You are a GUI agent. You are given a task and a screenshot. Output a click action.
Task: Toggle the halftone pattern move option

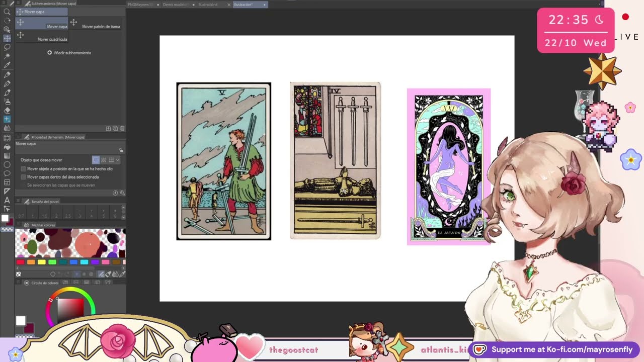(104, 160)
